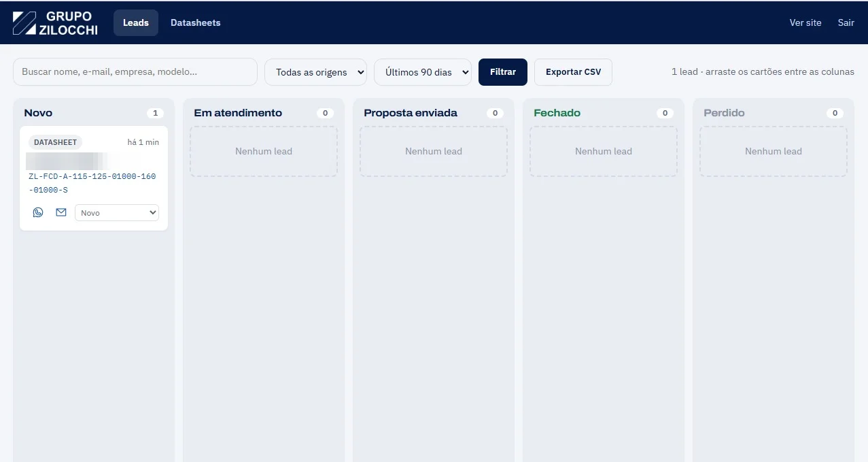
Task: Click the Perdido count badge
Action: point(835,114)
